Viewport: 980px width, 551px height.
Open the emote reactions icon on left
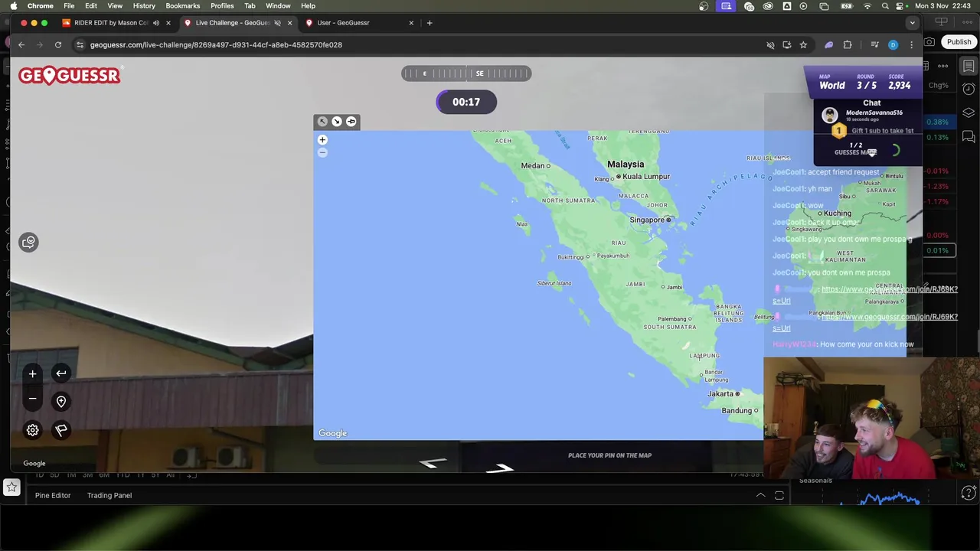tap(28, 243)
